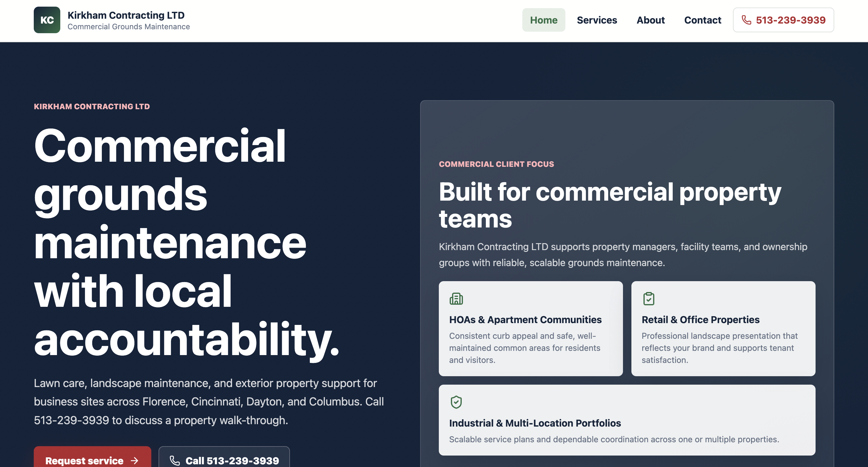Call via header 513-239-3939 button
Image resolution: width=868 pixels, height=467 pixels.
click(x=783, y=20)
